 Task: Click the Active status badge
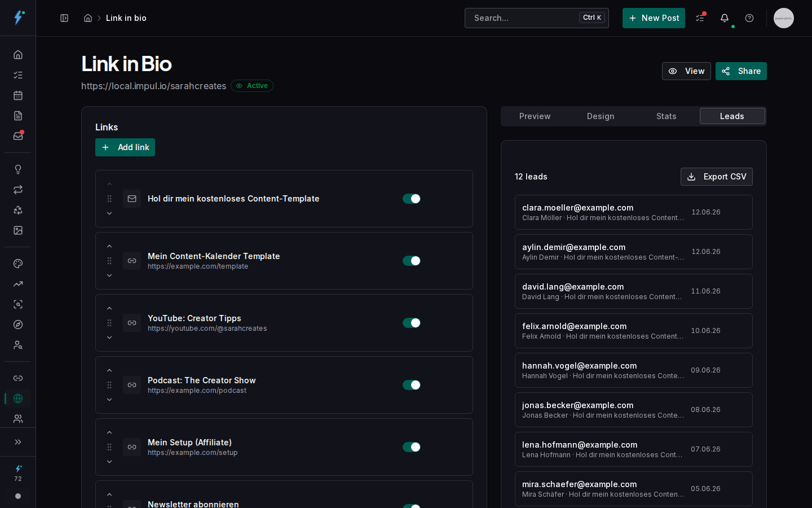(252, 86)
